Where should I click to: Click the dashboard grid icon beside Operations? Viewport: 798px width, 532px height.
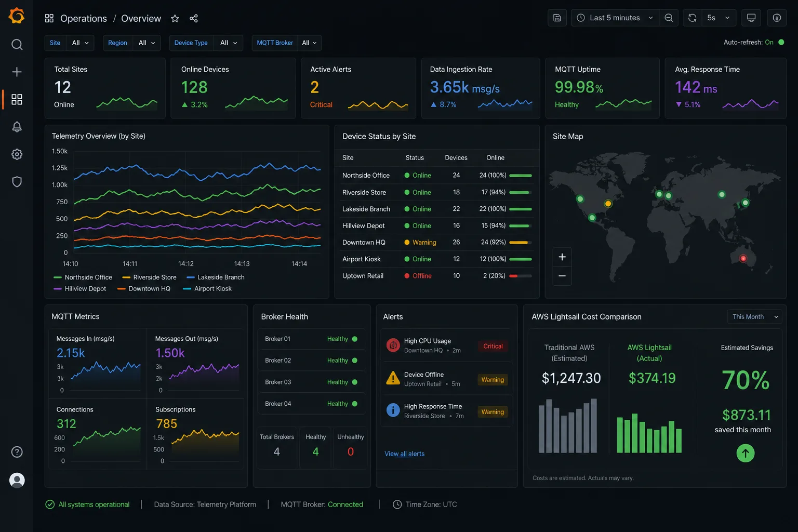tap(49, 19)
